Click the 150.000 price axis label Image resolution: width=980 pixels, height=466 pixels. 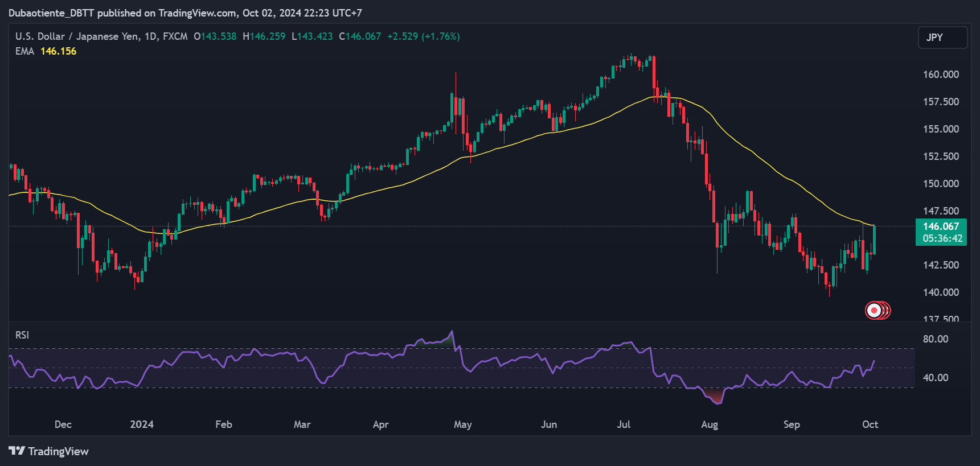pyautogui.click(x=941, y=184)
